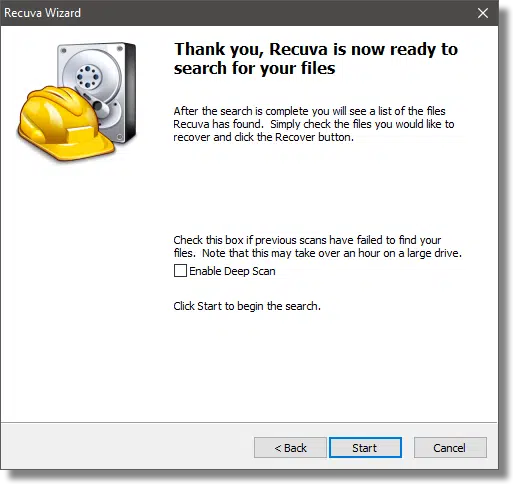The image size is (513, 484).
Task: Close the Recuva Wizard window
Action: click(482, 13)
